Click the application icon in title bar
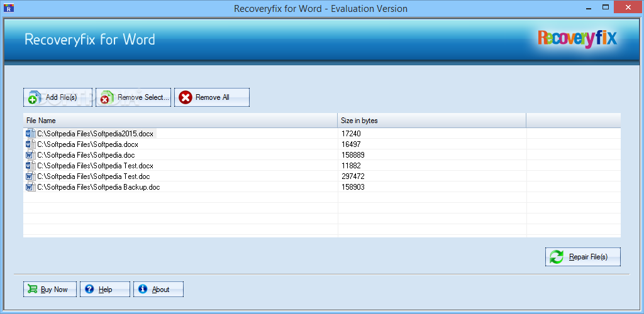 (9, 8)
